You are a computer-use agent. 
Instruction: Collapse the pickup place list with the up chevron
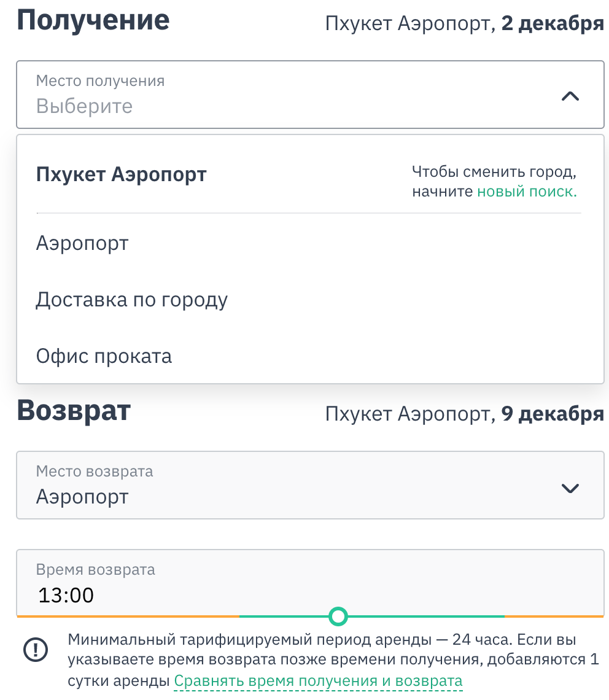click(570, 96)
